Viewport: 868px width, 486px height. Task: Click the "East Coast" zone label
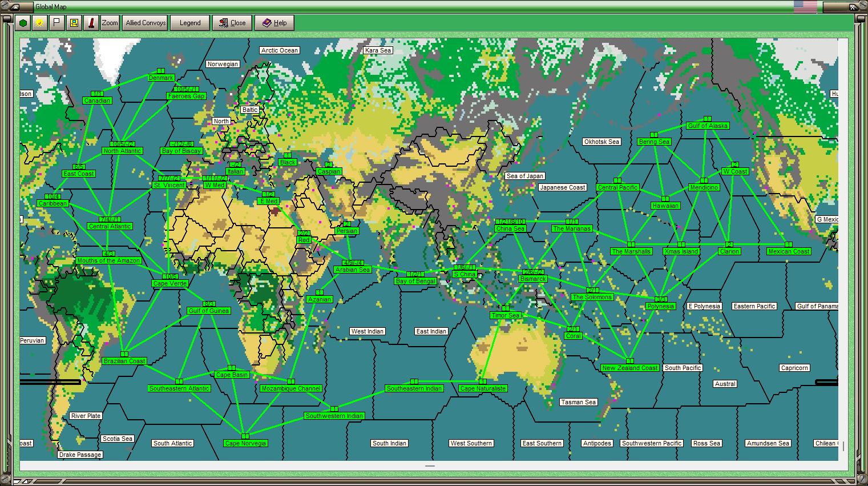coord(79,174)
